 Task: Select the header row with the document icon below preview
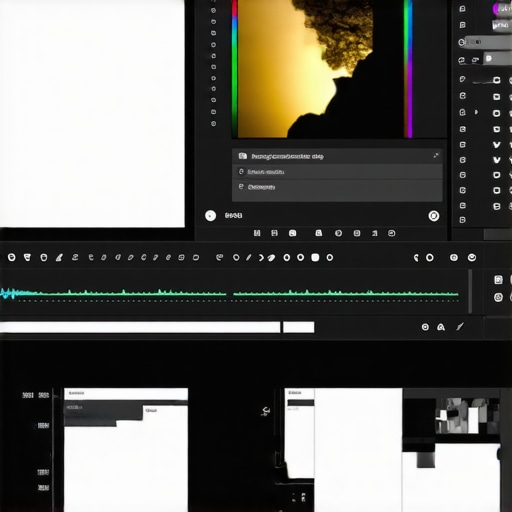click(x=337, y=156)
